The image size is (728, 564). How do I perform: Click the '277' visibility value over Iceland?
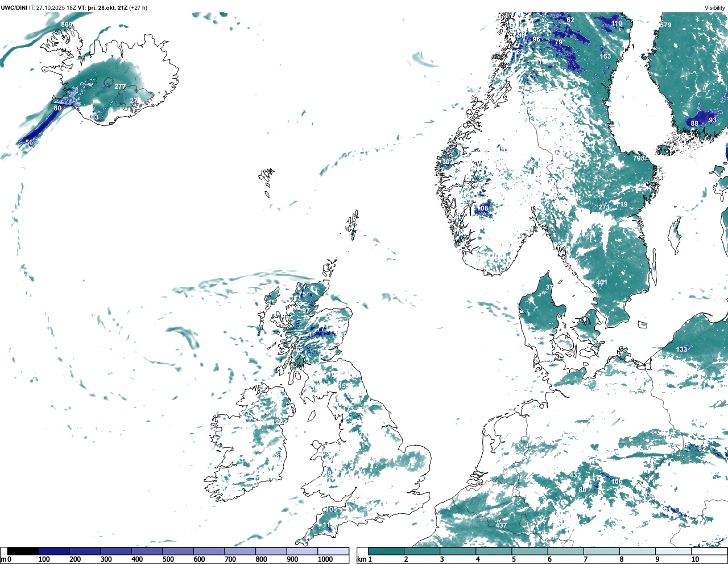[120, 87]
